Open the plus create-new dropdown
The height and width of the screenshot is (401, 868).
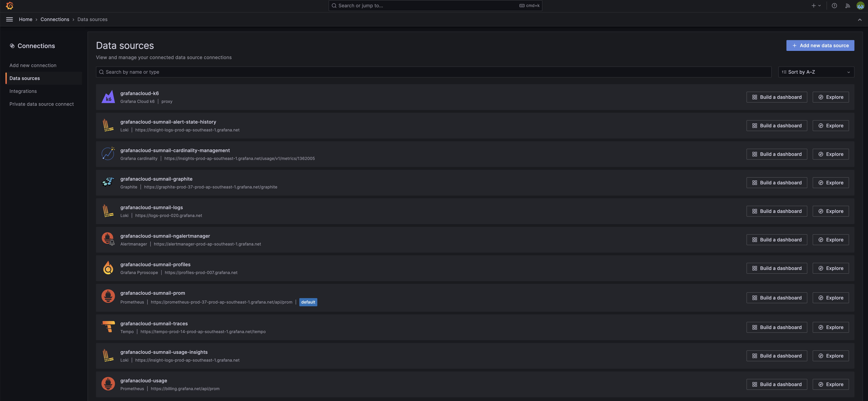816,6
